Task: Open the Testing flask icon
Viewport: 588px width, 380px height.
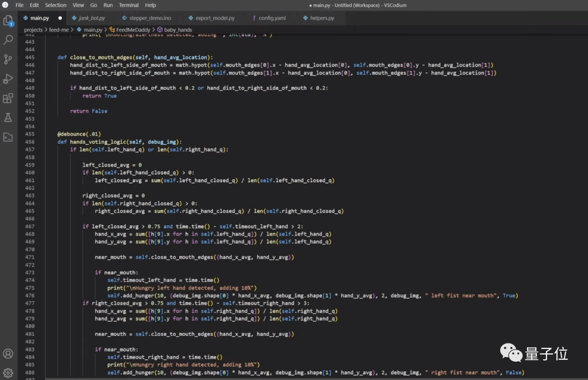Action: click(x=8, y=118)
